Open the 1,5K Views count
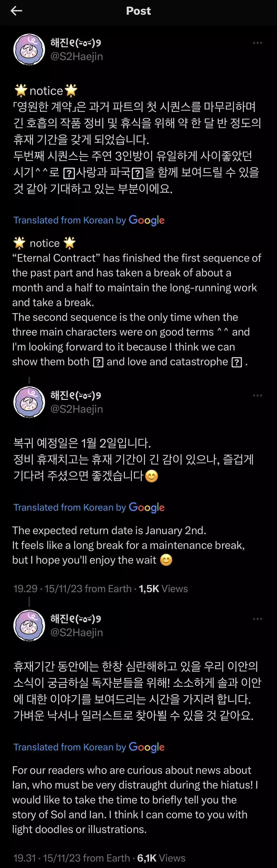 (163, 588)
